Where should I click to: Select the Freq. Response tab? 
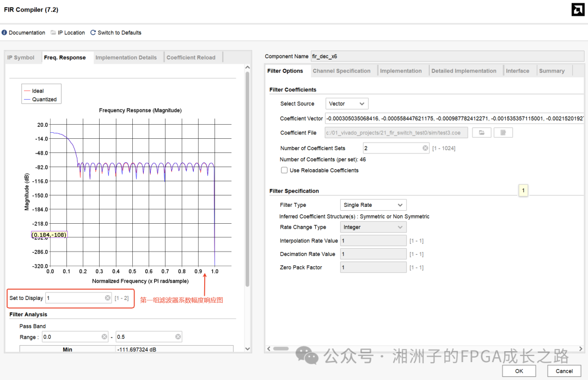[x=65, y=57]
